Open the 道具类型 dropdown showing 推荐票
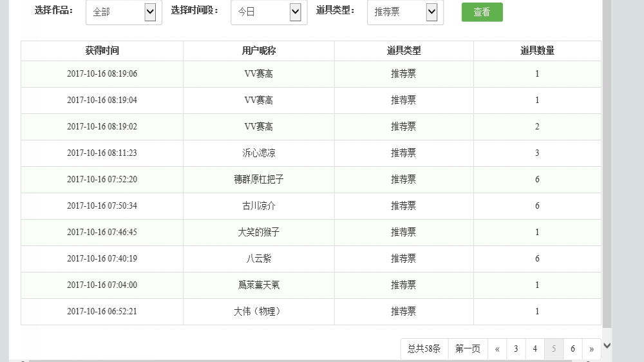 tap(405, 12)
